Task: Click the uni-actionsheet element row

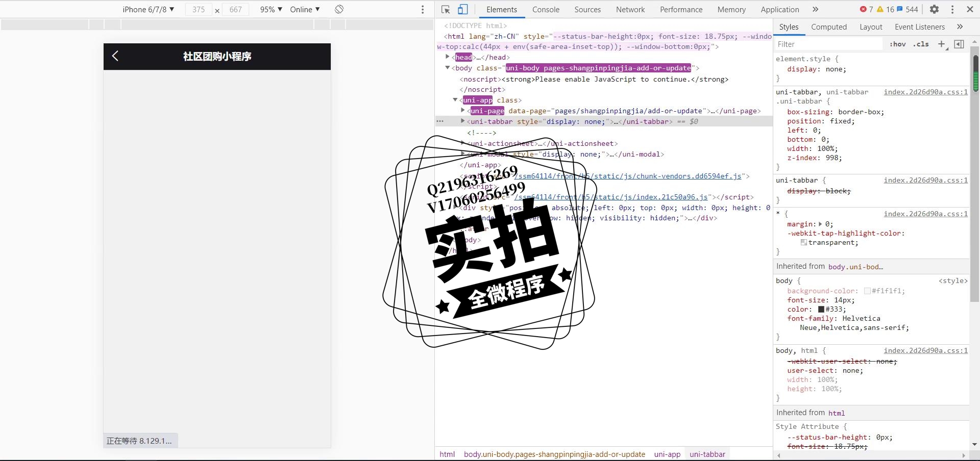Action: pos(543,143)
